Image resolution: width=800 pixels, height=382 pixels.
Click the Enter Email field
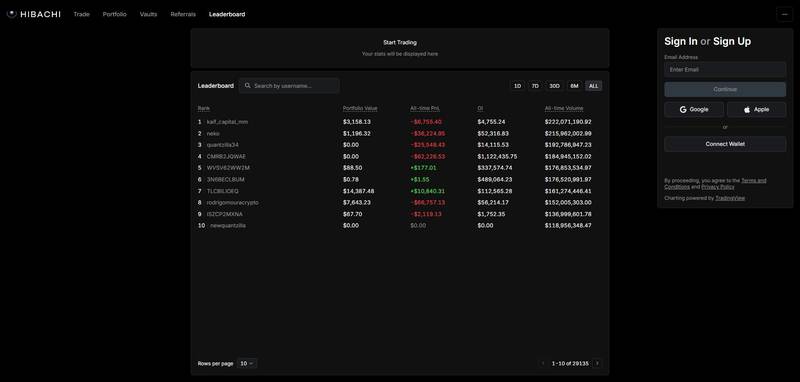coord(725,69)
